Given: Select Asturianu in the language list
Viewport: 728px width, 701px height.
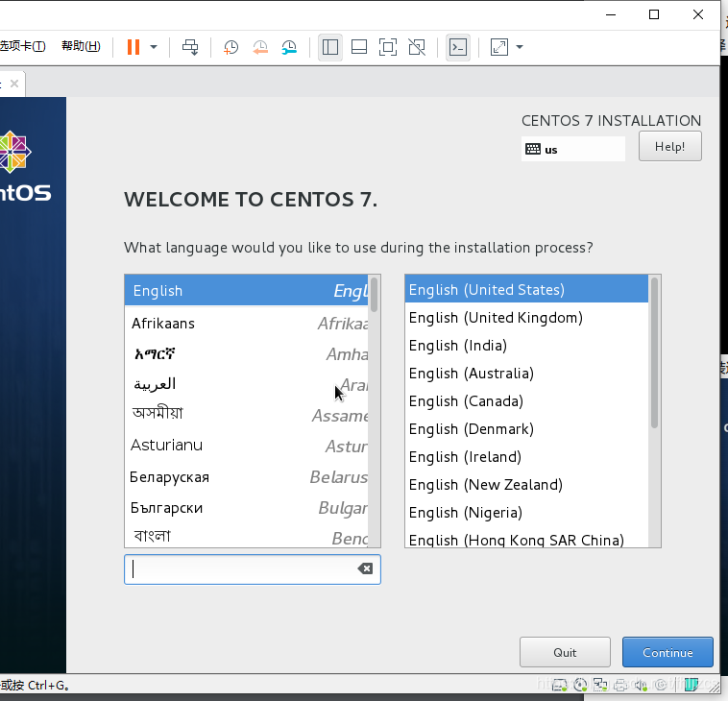Looking at the screenshot, I should click(x=247, y=446).
